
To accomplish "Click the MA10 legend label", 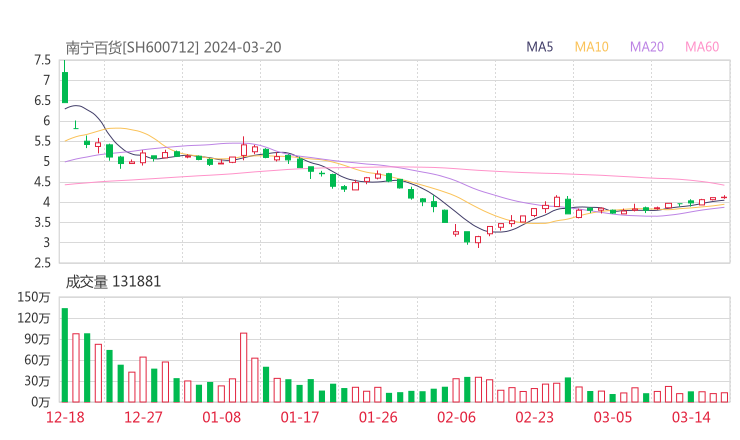I will 591,47.
